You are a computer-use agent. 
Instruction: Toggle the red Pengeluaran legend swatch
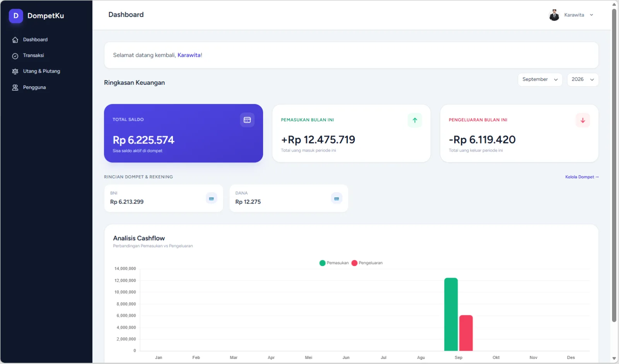(x=354, y=263)
